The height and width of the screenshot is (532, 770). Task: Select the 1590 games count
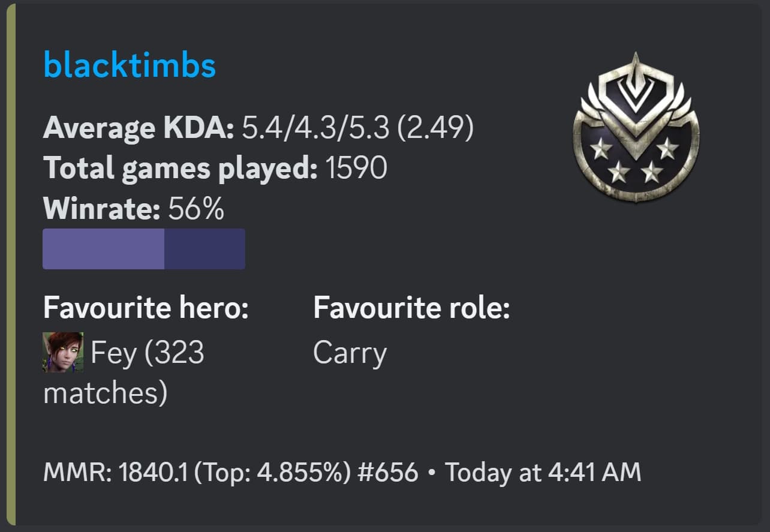[356, 169]
